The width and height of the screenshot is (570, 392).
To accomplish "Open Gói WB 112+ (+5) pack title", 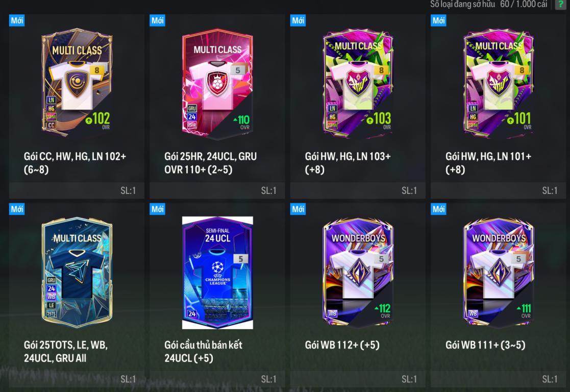I will [x=342, y=345].
